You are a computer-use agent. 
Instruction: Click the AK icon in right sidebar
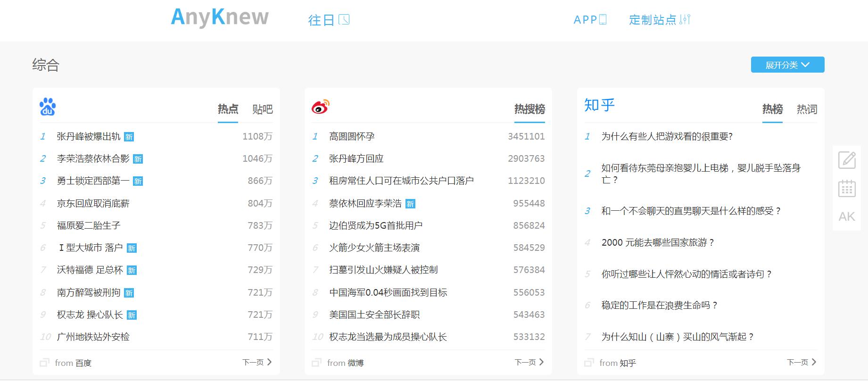[847, 216]
